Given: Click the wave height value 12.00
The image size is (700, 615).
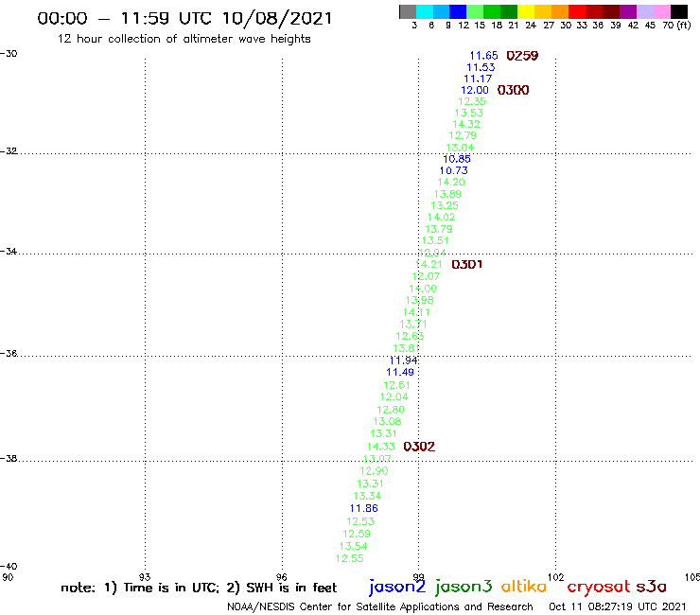Looking at the screenshot, I should tap(475, 90).
